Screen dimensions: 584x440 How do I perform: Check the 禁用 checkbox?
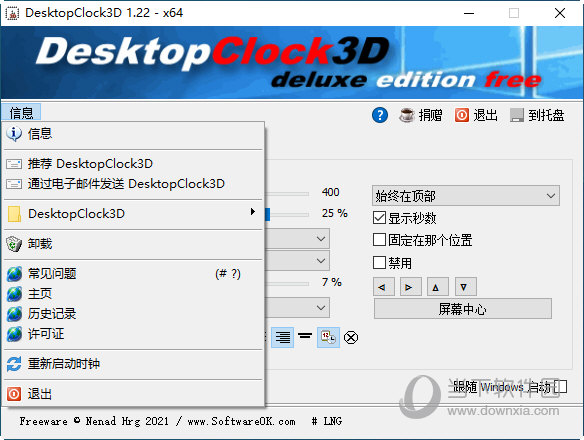pos(379,263)
